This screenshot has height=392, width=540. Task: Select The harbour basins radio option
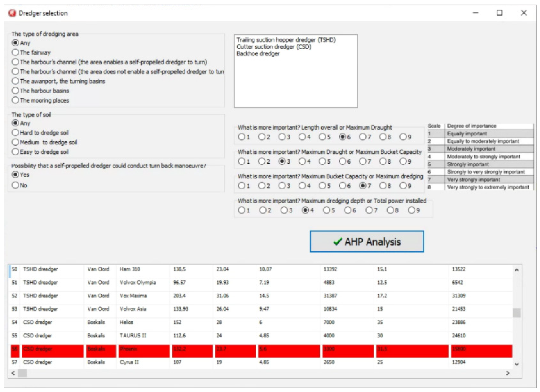pos(15,91)
